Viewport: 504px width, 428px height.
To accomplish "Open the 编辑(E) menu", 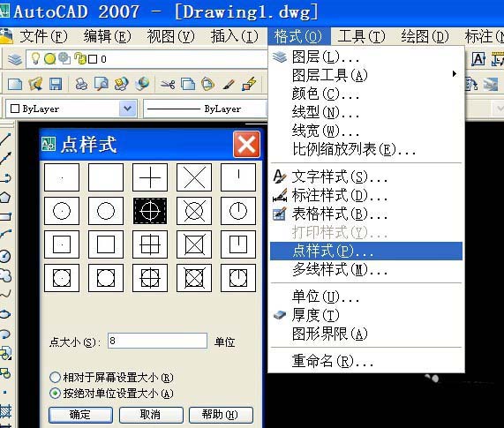I will click(107, 36).
